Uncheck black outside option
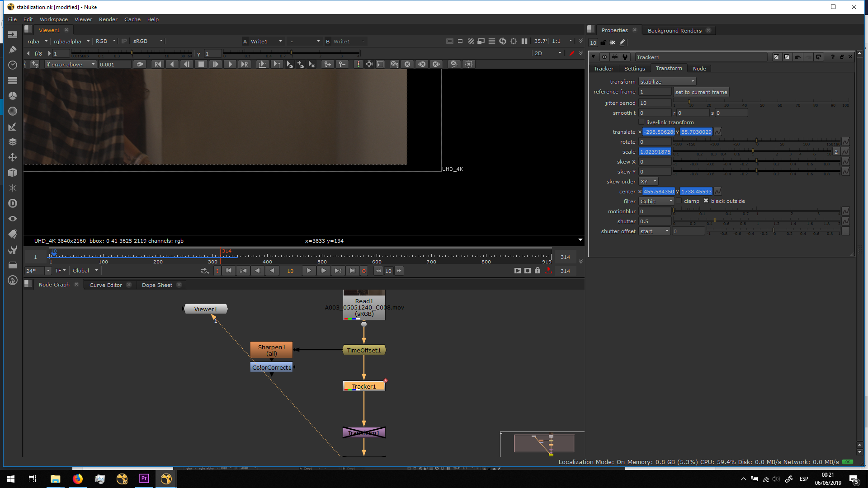The height and width of the screenshot is (488, 868). click(x=706, y=201)
